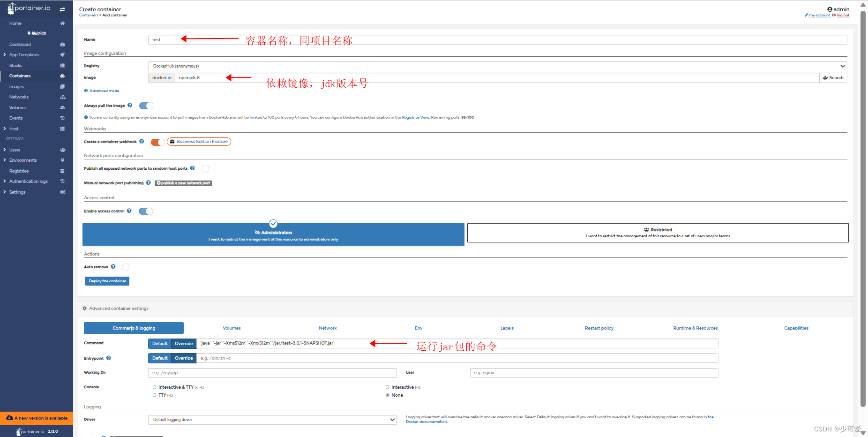Open the Restart policy tab
Screen dimensions: 868x437
(x=599, y=328)
